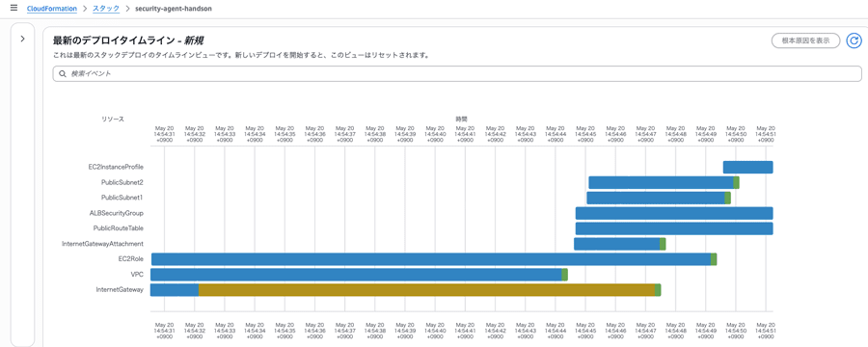
Task: Focus the 検索イベント search field
Action: click(x=457, y=73)
